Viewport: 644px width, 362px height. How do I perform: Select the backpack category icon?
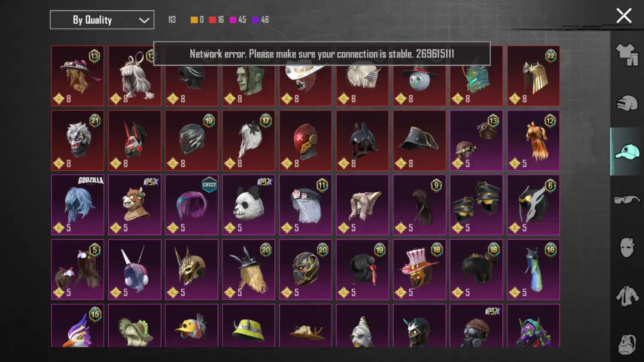[627, 344]
